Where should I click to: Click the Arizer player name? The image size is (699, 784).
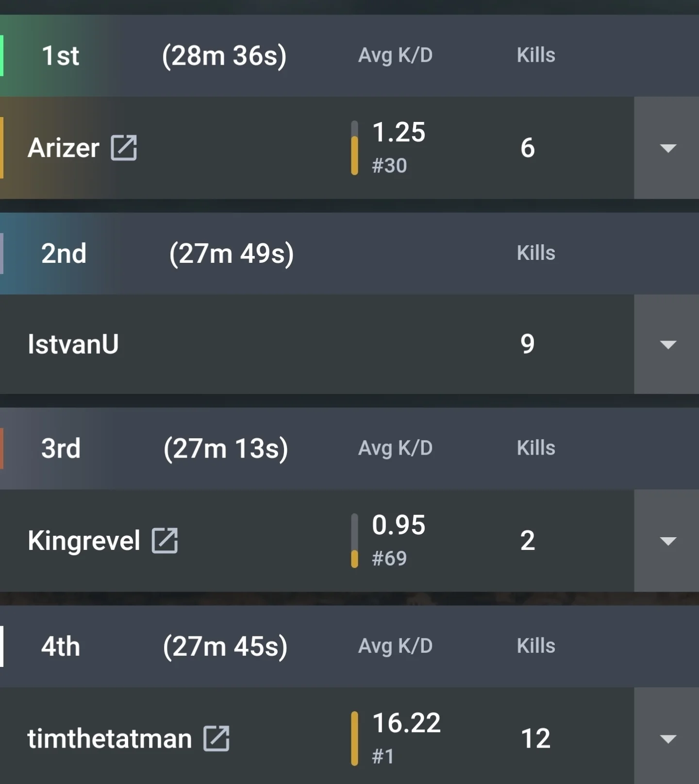click(x=64, y=148)
